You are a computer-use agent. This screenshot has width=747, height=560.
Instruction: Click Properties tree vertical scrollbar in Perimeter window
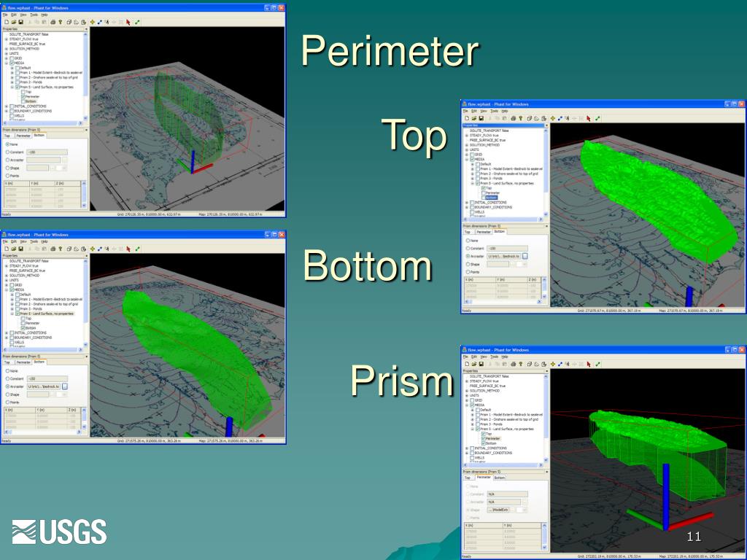85,76
